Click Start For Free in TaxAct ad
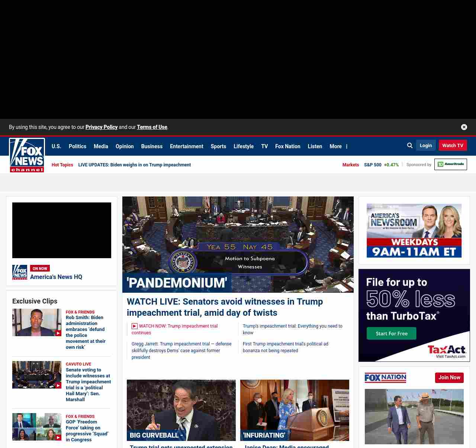 click(x=391, y=334)
